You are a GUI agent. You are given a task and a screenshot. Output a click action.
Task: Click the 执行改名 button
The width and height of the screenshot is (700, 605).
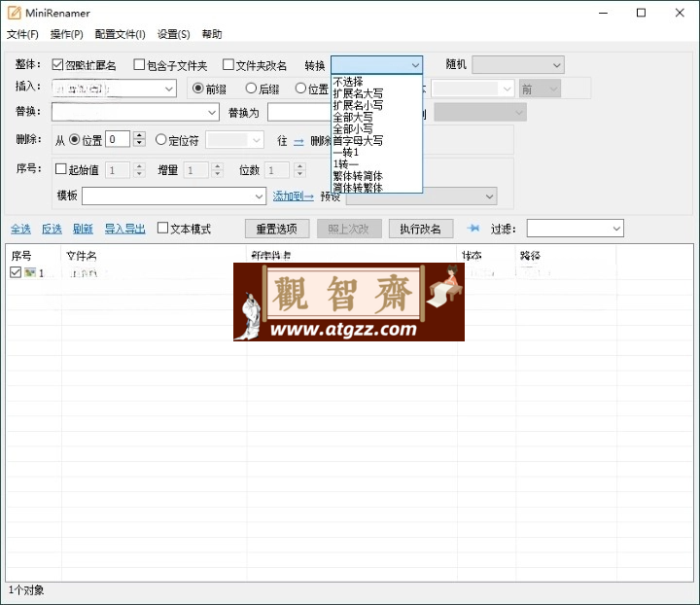(421, 229)
